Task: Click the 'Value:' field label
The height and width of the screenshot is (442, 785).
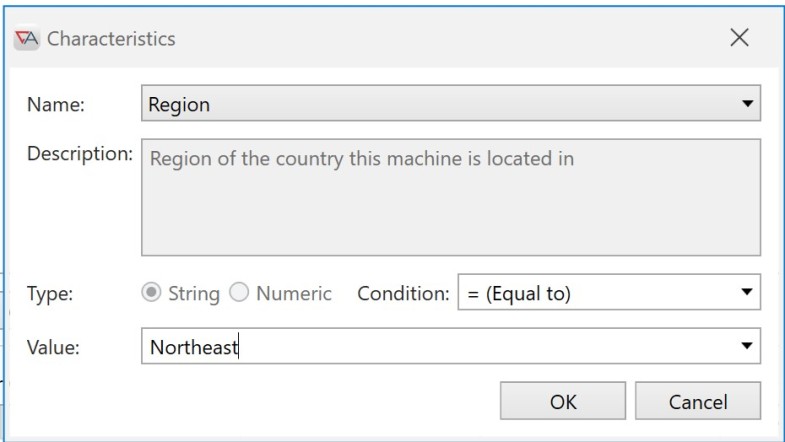Action: pos(53,347)
